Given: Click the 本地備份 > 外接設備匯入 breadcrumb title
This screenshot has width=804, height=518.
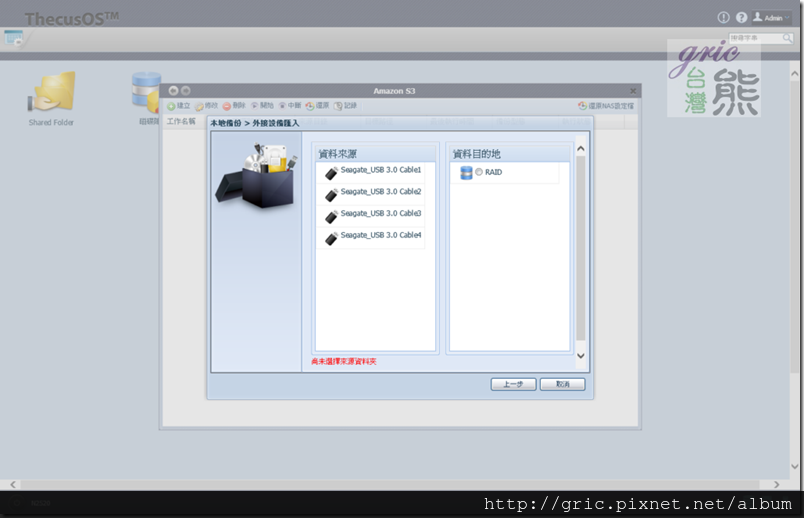Looking at the screenshot, I should point(254,123).
